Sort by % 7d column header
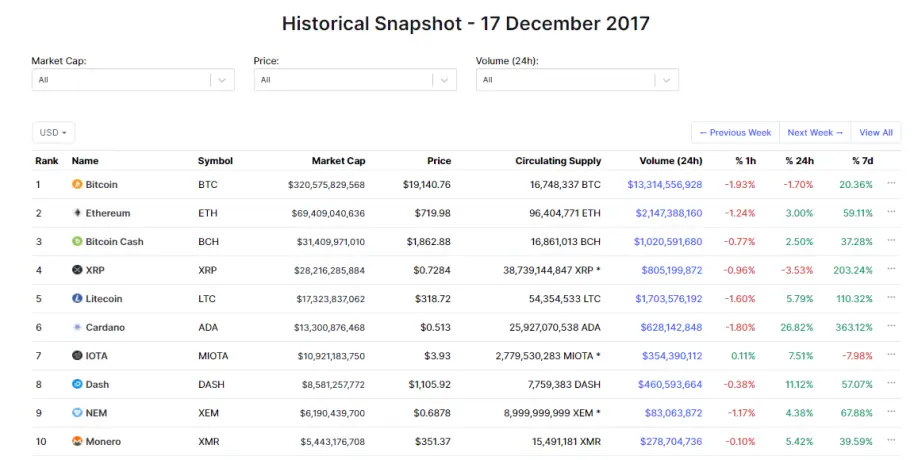Image resolution: width=914 pixels, height=460 pixels. tap(862, 161)
